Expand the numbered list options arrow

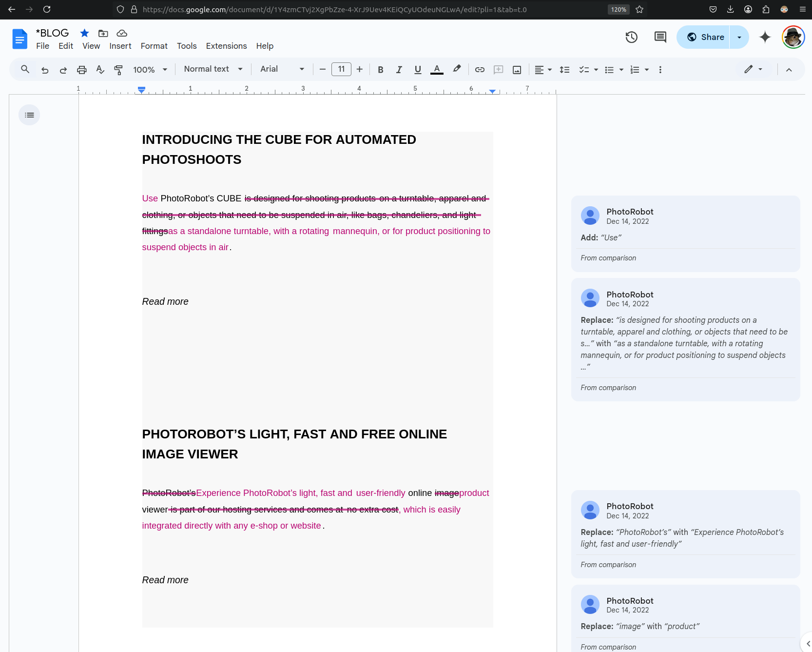pos(647,70)
